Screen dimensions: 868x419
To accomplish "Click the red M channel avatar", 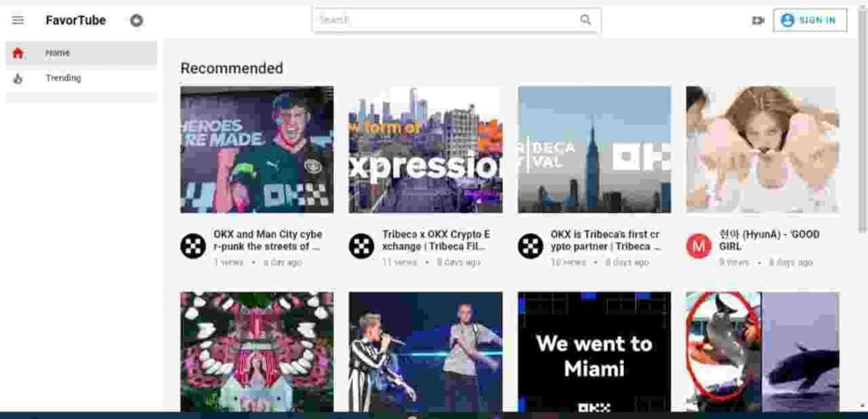I will click(698, 245).
